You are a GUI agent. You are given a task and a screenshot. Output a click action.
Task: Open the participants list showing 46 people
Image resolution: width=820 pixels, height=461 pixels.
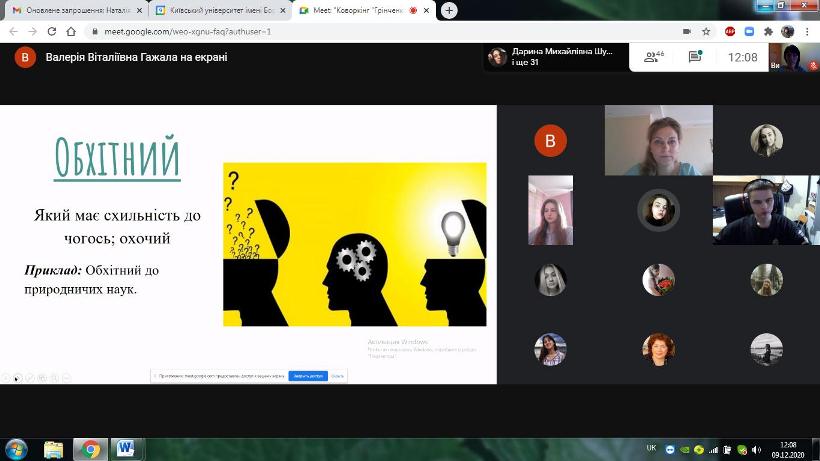[x=654, y=57]
